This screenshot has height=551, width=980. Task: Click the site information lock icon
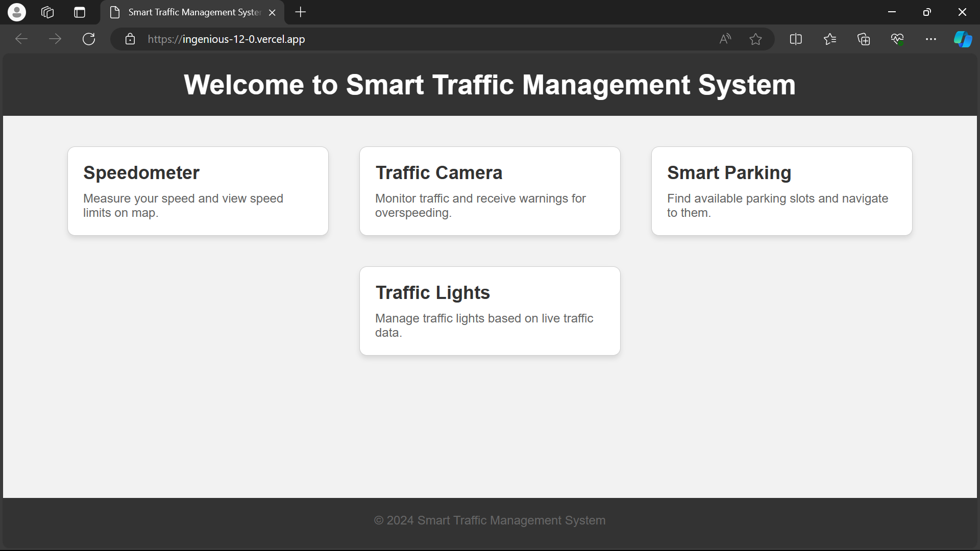pos(130,39)
